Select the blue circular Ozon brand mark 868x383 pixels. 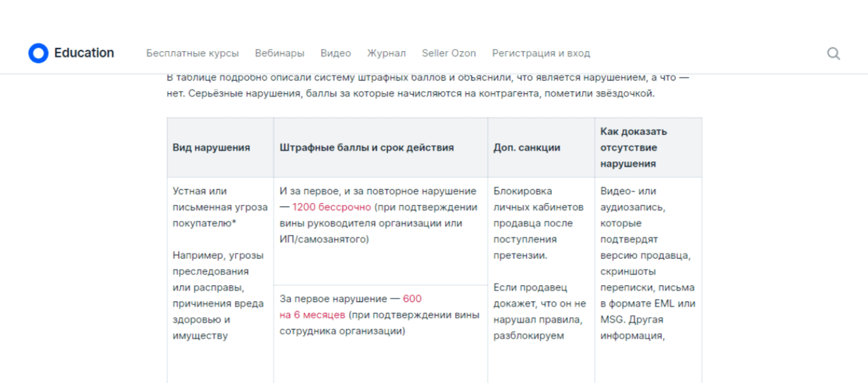[x=39, y=53]
